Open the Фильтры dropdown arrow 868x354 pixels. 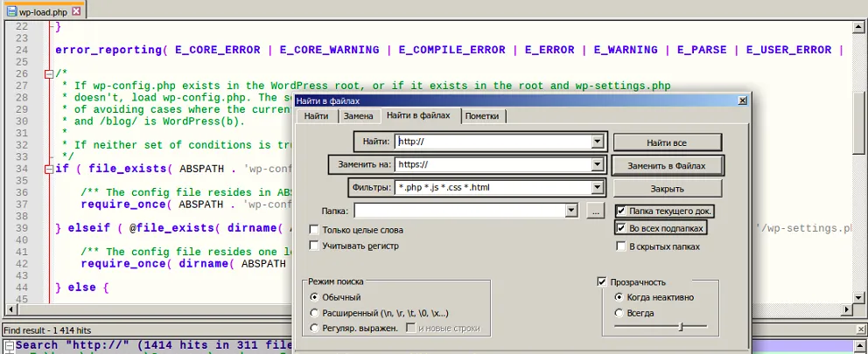click(x=598, y=188)
